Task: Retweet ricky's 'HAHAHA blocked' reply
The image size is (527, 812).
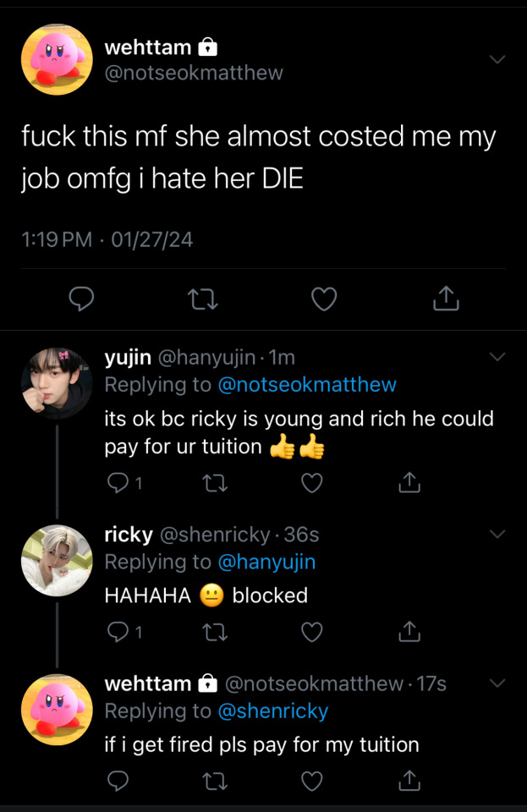Action: pos(216,631)
